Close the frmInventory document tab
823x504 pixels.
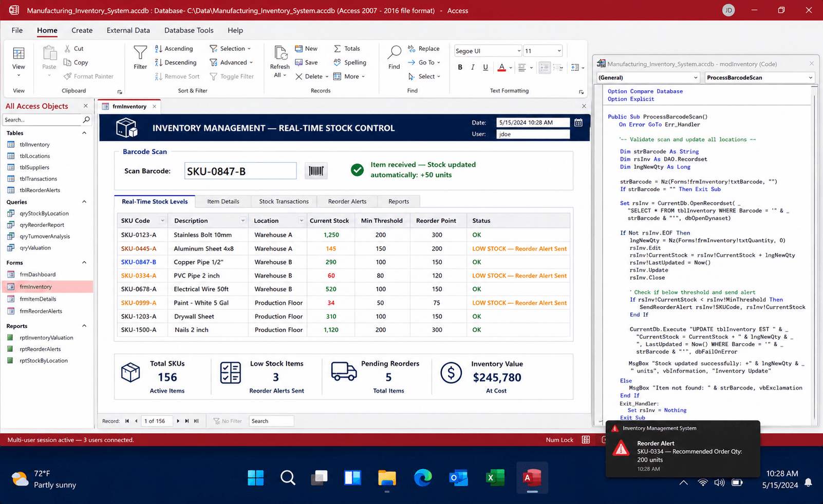pyautogui.click(x=154, y=106)
